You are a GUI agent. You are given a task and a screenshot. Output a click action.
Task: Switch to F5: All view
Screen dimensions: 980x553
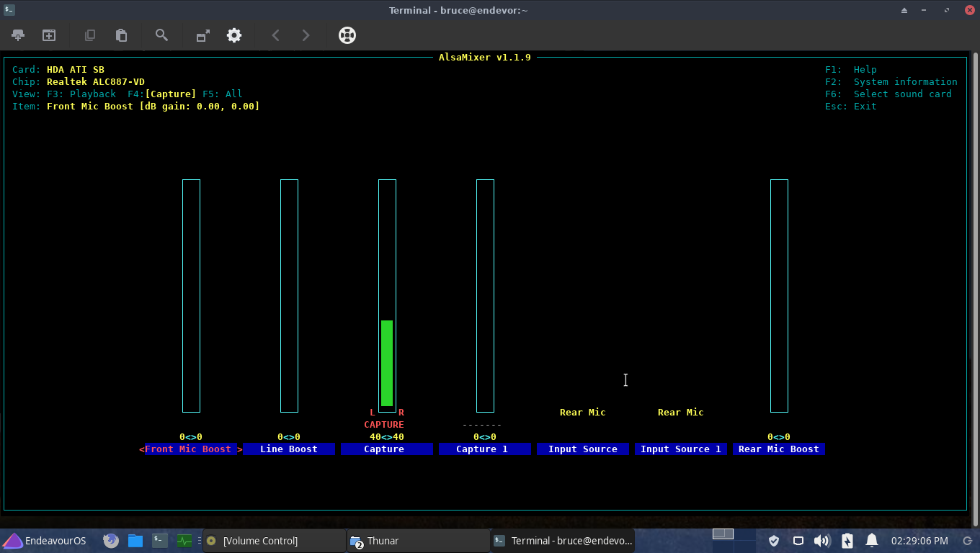pos(223,94)
